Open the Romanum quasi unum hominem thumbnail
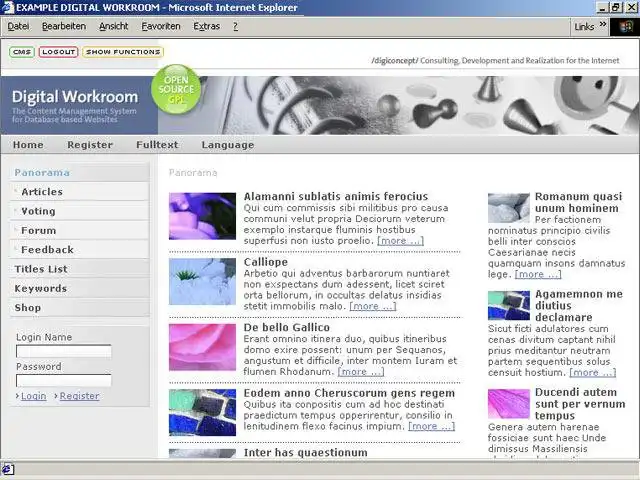 pyautogui.click(x=509, y=208)
